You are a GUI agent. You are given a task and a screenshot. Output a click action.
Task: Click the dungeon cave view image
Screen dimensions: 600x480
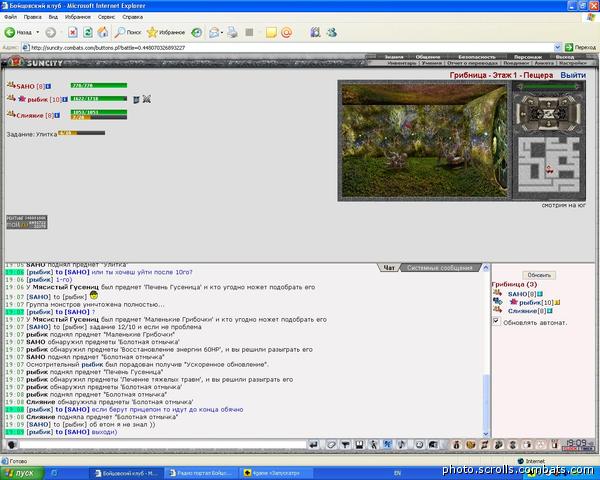(x=424, y=140)
